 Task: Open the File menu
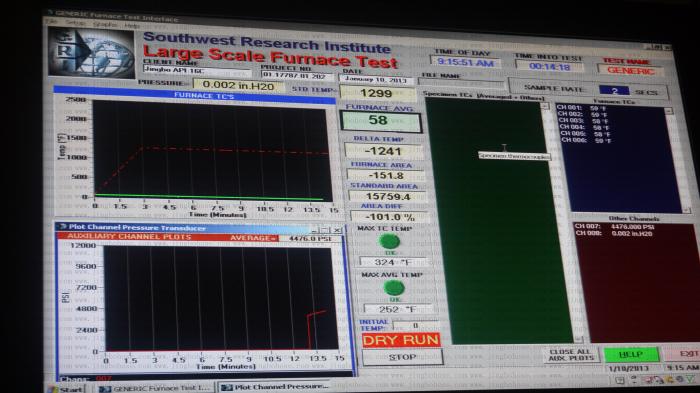point(53,21)
